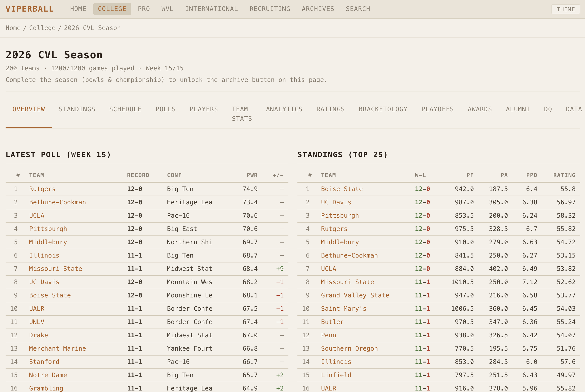The image size is (585, 392).
Task: Open Notre Dame team link
Action: point(48,375)
